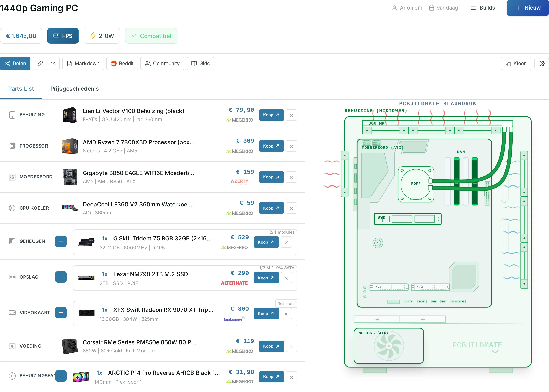This screenshot has height=392, width=549.
Task: Remove the Lian Li Vector V100 case
Action: [x=291, y=115]
